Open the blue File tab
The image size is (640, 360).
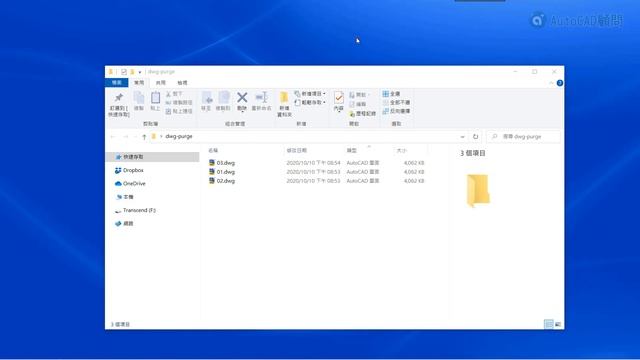(x=117, y=83)
